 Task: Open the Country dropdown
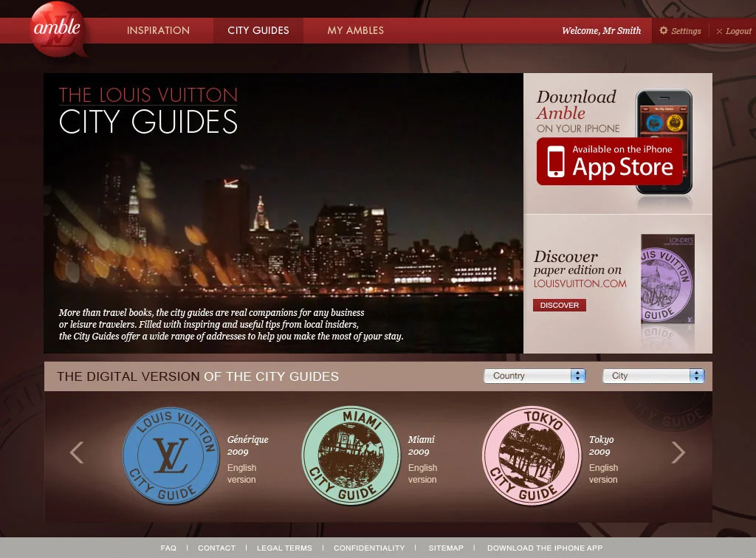pos(535,376)
